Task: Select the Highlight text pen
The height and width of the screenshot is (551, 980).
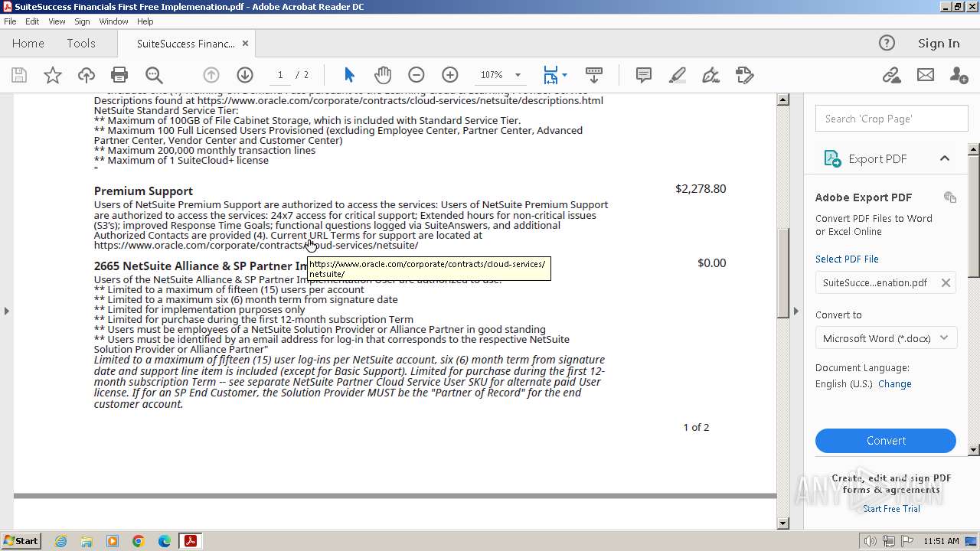Action: (x=678, y=75)
